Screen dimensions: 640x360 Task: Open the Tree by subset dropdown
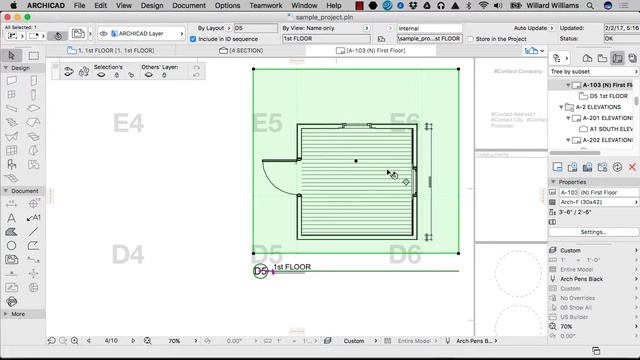pos(593,71)
